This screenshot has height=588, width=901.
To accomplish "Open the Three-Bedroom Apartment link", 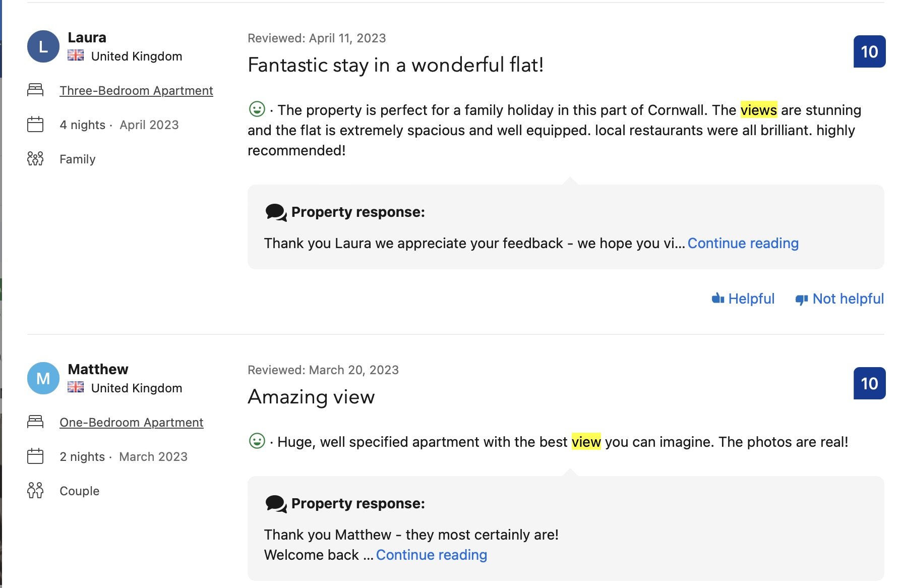I will click(x=136, y=90).
